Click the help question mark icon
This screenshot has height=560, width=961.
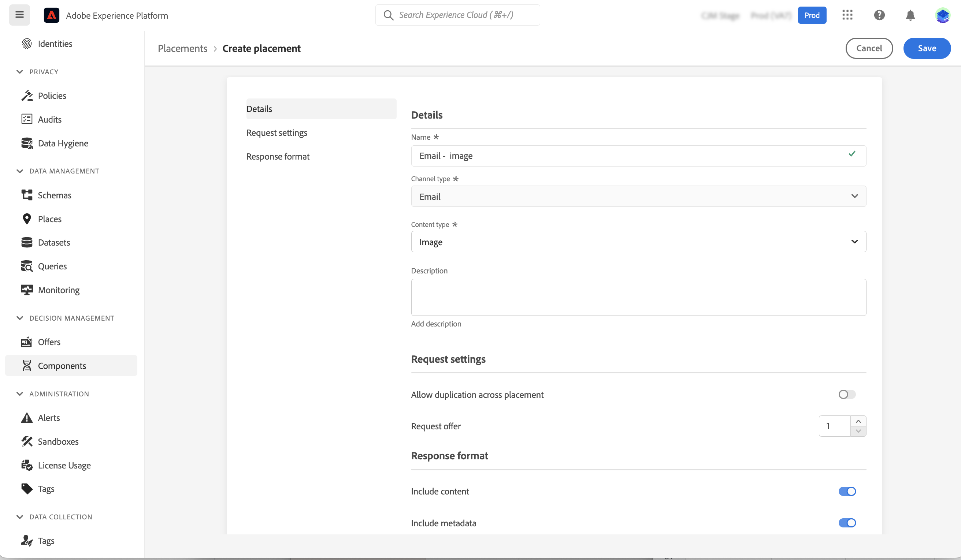879,15
